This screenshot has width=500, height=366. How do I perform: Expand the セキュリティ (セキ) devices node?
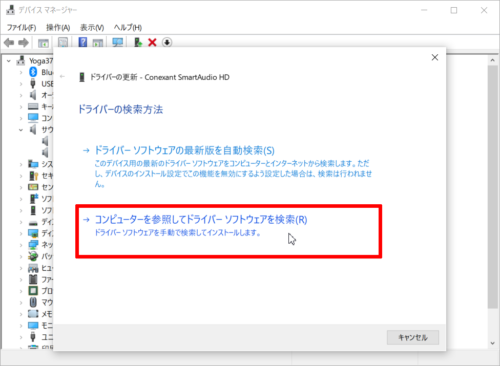pyautogui.click(x=21, y=176)
